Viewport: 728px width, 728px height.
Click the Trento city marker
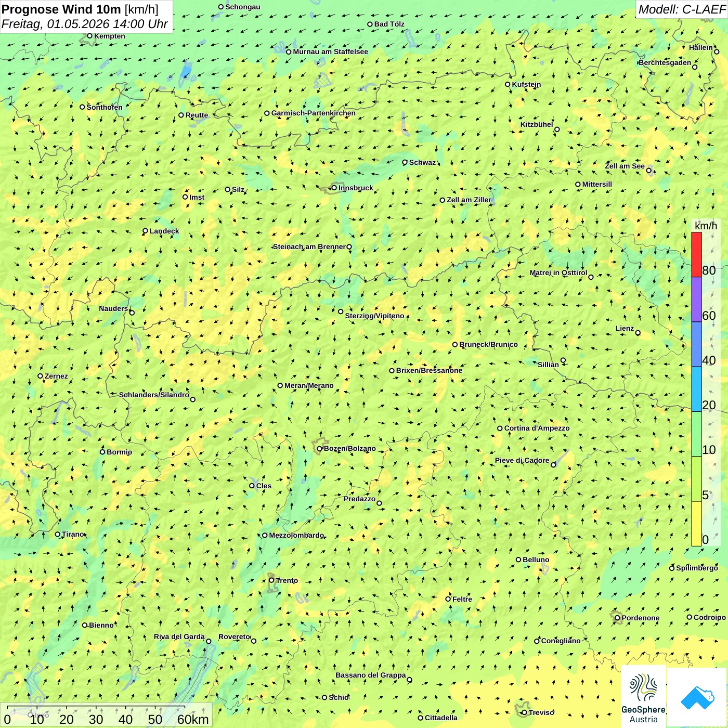pyautogui.click(x=271, y=580)
